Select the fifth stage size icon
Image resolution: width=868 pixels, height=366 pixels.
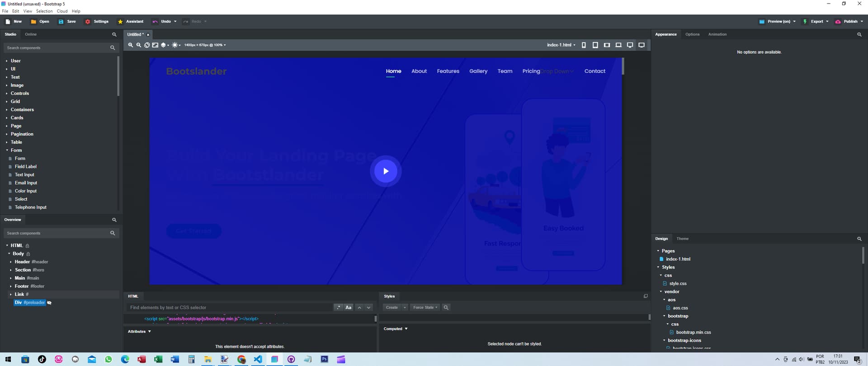pos(630,45)
